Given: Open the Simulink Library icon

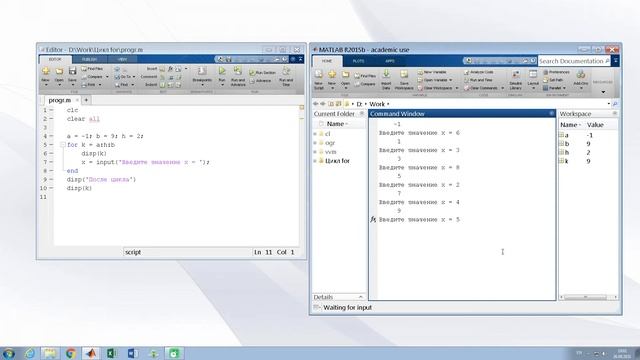Looking at the screenshot, I should [516, 74].
